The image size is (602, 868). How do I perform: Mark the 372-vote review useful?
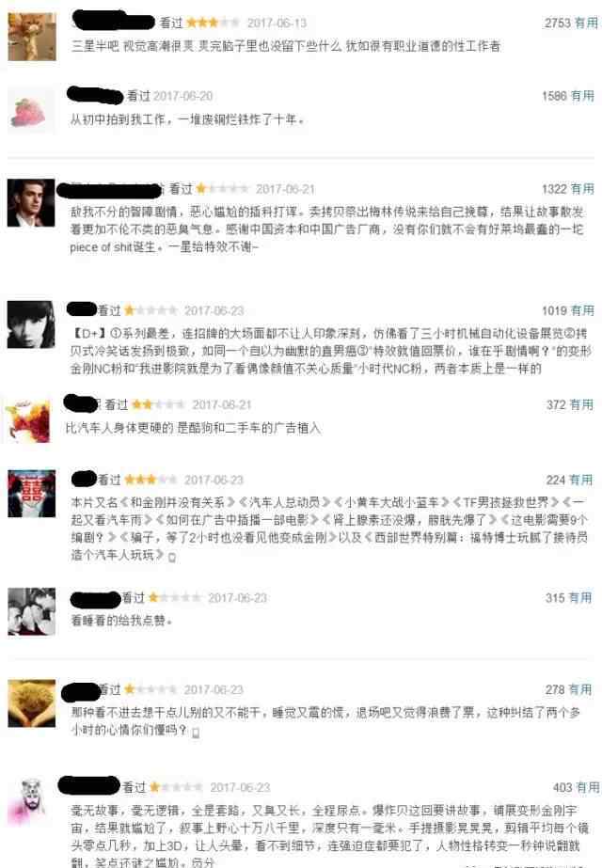[581, 404]
